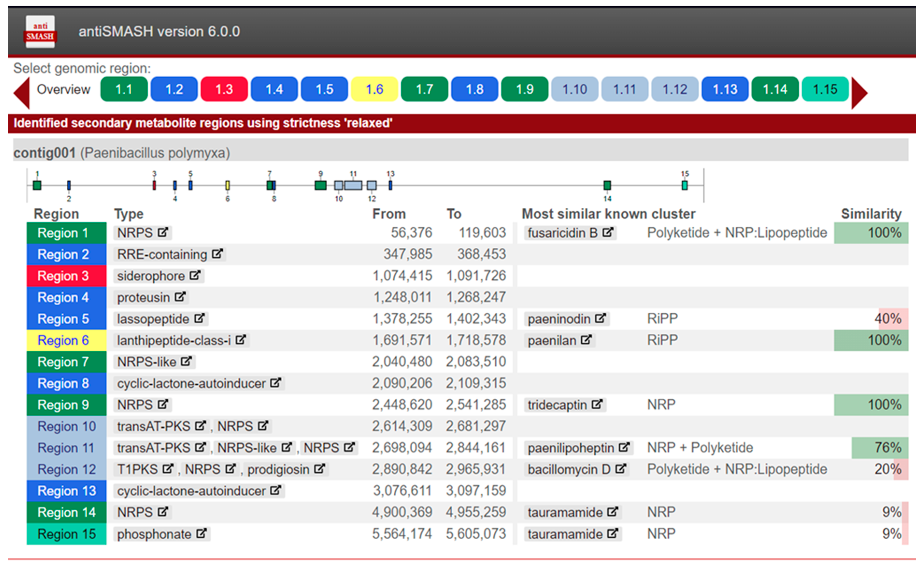This screenshot has width=924, height=569.
Task: Open Region 9 table link
Action: 63,405
